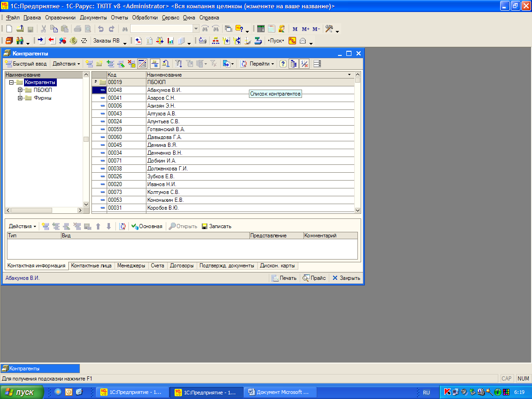532x399 pixels.
Task: Click the red arrow outgoing document icon
Action: tap(52, 41)
